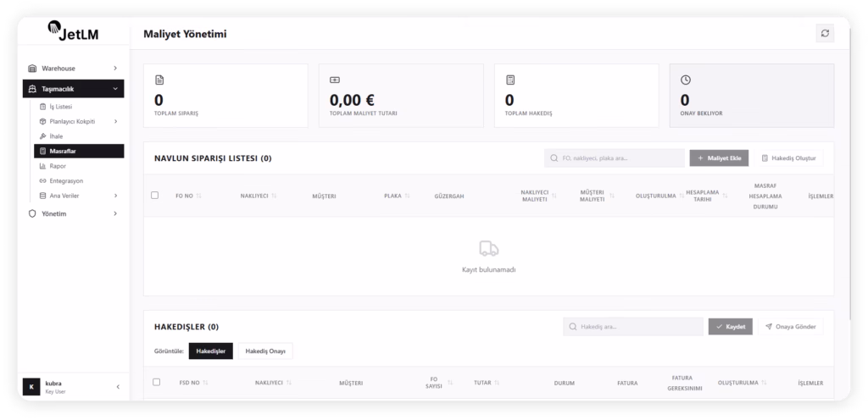This screenshot has height=420, width=868.
Task: Switch to the Hakediş Onayı view
Action: 264,351
